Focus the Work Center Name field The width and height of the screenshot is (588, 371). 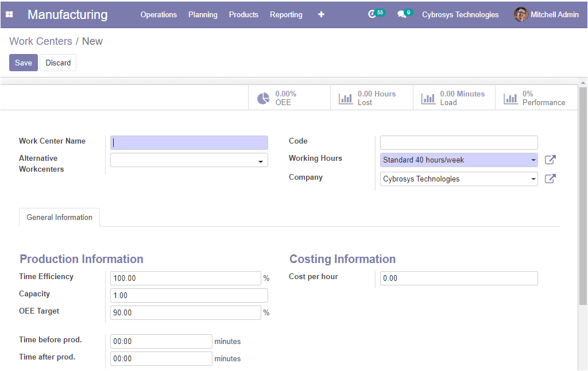pyautogui.click(x=189, y=142)
